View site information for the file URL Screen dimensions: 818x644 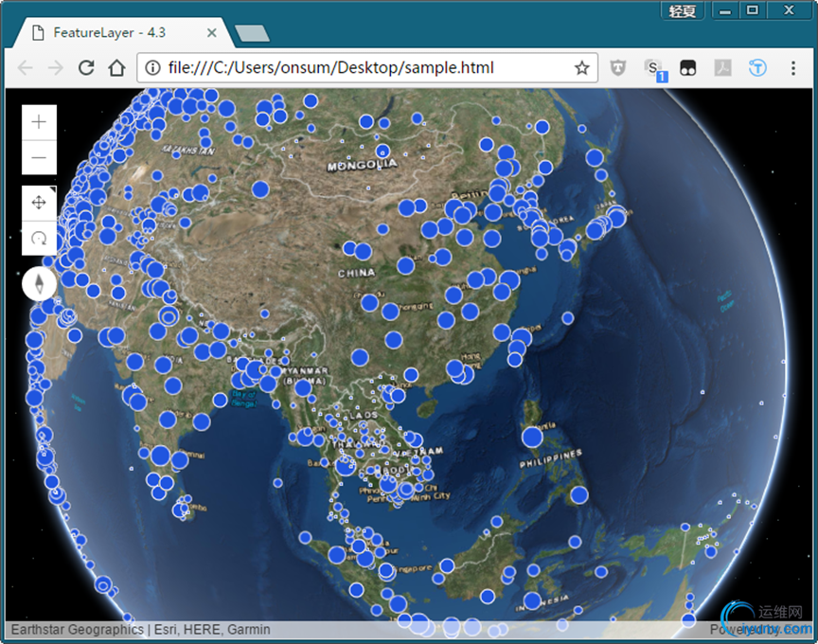tap(152, 68)
